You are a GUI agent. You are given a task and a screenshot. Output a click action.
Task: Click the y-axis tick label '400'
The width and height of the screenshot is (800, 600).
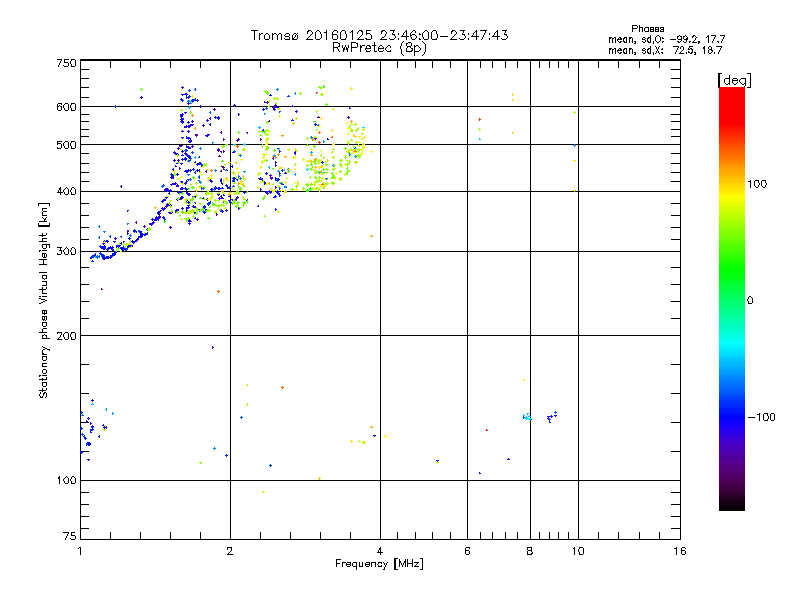(x=66, y=191)
